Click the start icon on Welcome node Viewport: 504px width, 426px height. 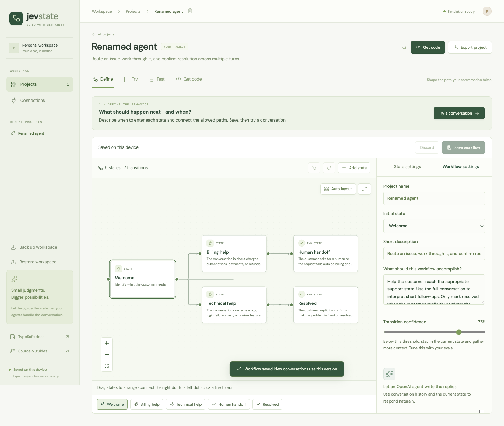coord(119,269)
